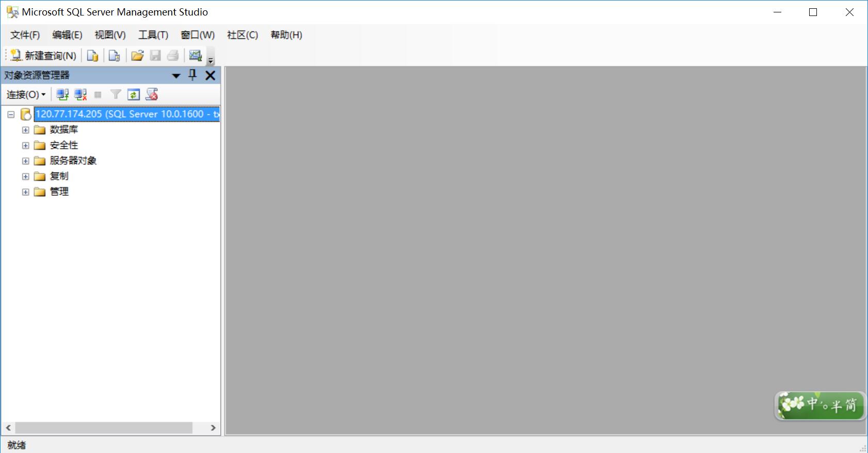Select the 管理 tree item
Viewport: 868px width, 453px height.
(59, 192)
